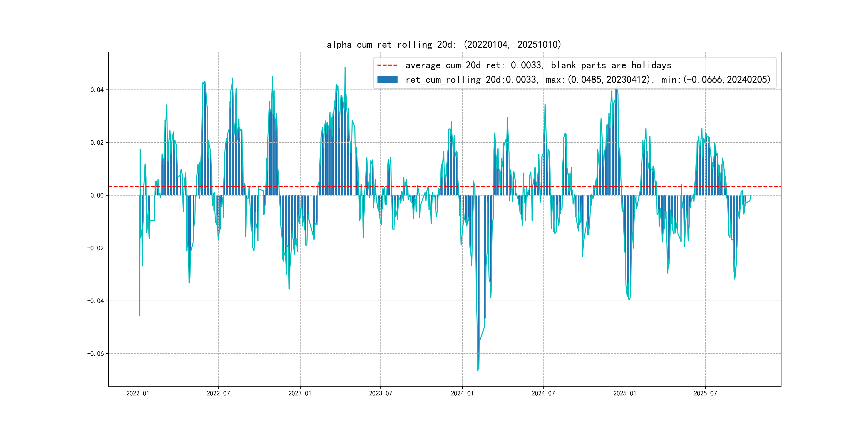This screenshot has width=868, height=434.
Task: Click the lowest spike tip below -0.06
Action: [x=478, y=370]
